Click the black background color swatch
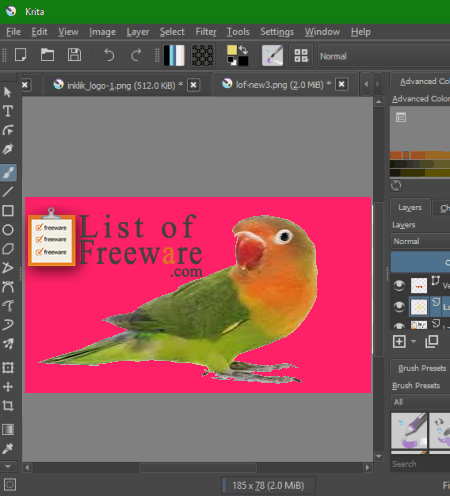 [243, 61]
